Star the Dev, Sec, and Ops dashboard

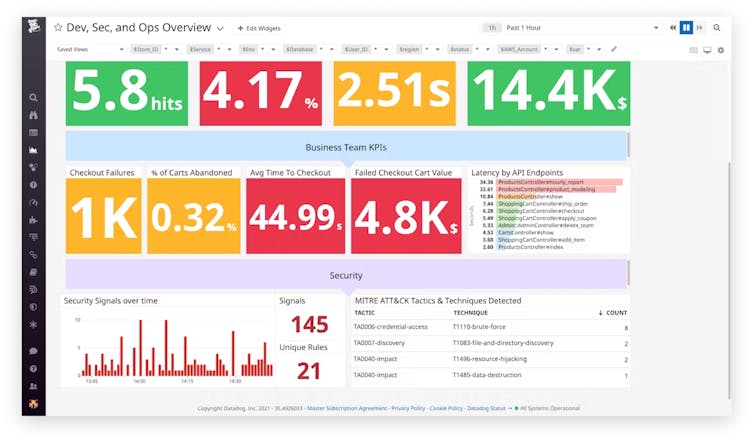point(58,28)
